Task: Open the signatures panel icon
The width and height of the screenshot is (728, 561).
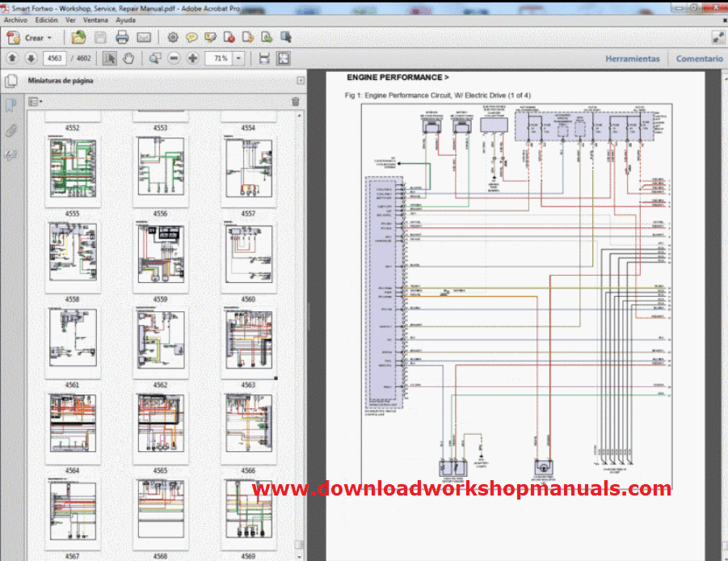Action: click(x=11, y=155)
